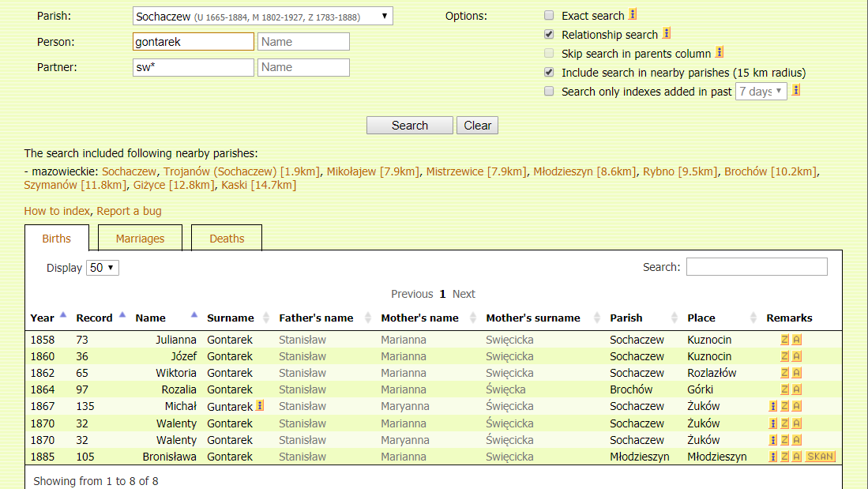The height and width of the screenshot is (489, 868).
Task: Click the table Search filter field
Action: 756,267
